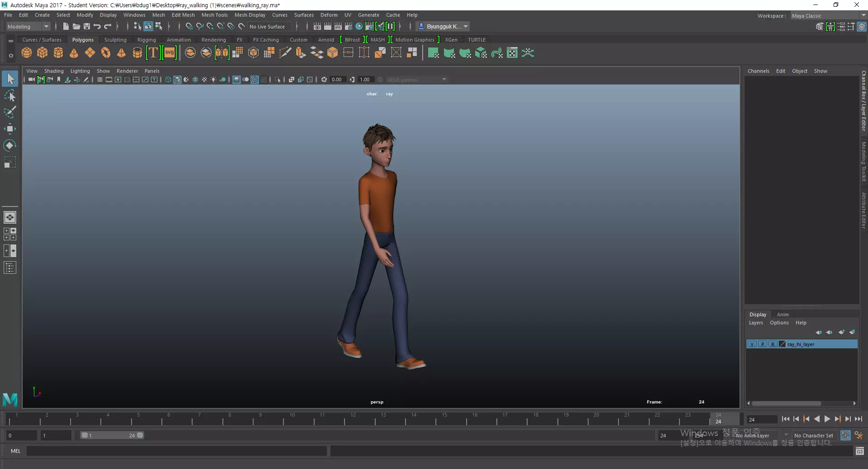The height and width of the screenshot is (469, 868).
Task: Create a polygon cylinder from the shelf
Action: coord(58,53)
